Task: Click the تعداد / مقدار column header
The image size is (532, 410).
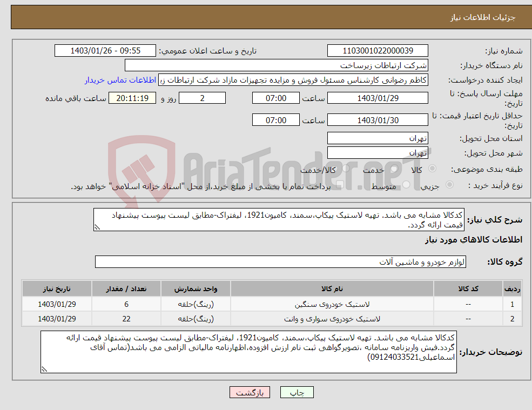Action: tap(126, 288)
